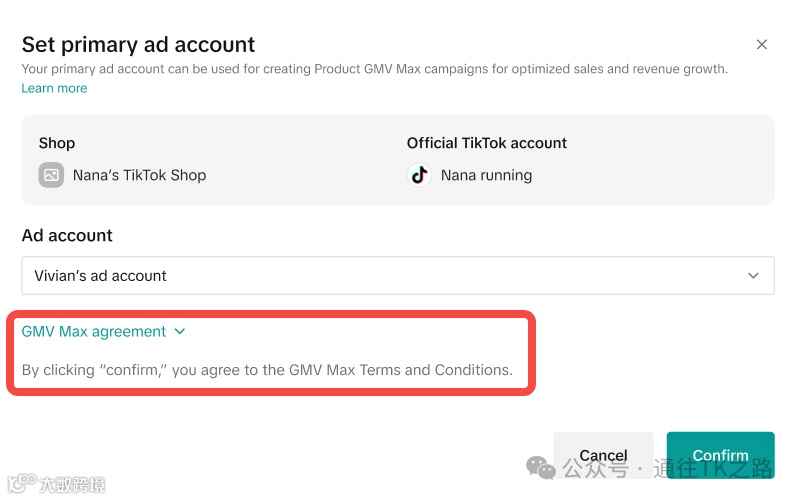Click the Nana's TikTok Shop name

click(x=139, y=175)
